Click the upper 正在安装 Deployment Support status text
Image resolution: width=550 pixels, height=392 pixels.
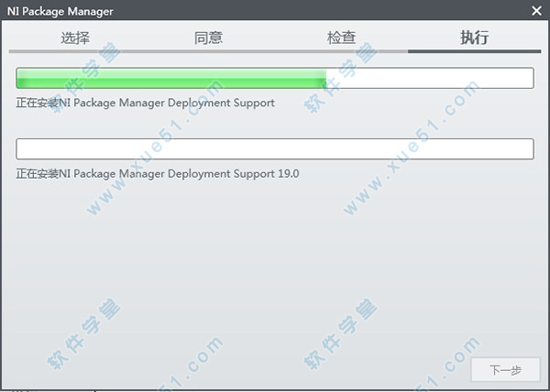pos(145,103)
